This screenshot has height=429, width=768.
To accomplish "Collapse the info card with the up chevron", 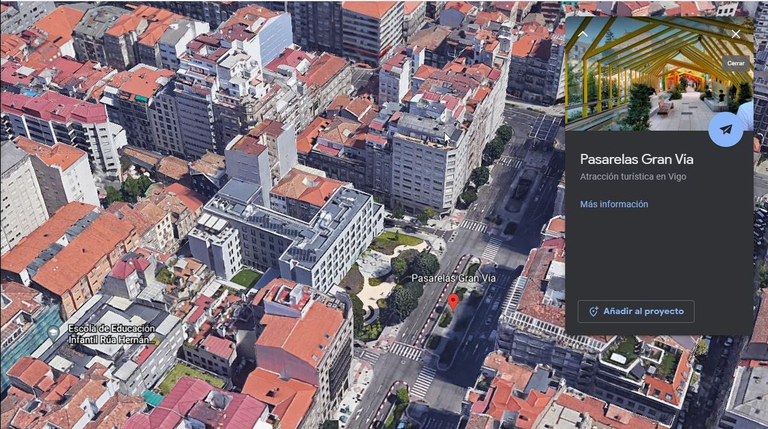I will 582,34.
